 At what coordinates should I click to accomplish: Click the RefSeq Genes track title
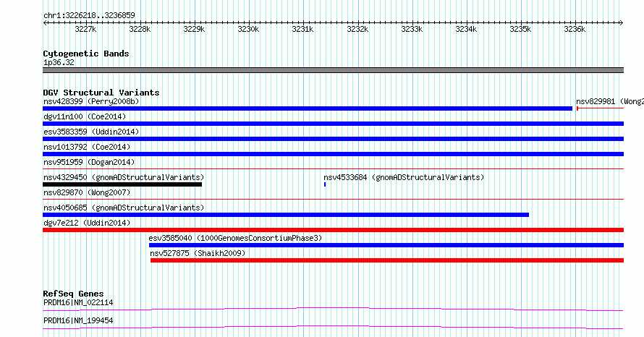pos(73,294)
